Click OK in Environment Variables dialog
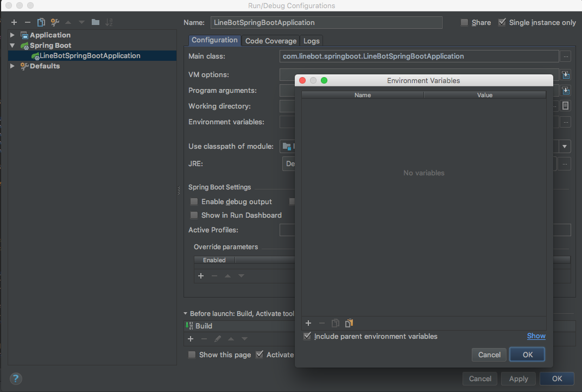Viewport: 582px width, 392px height. 528,355
